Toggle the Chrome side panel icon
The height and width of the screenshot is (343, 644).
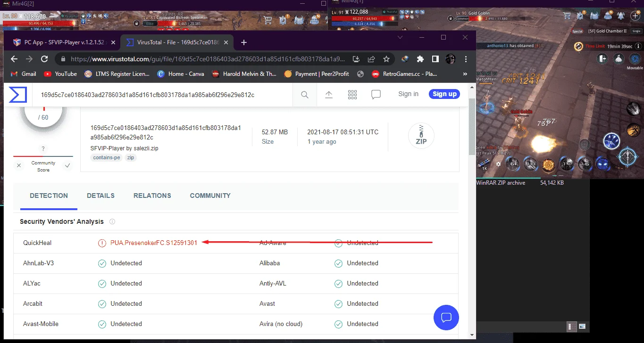tap(435, 59)
